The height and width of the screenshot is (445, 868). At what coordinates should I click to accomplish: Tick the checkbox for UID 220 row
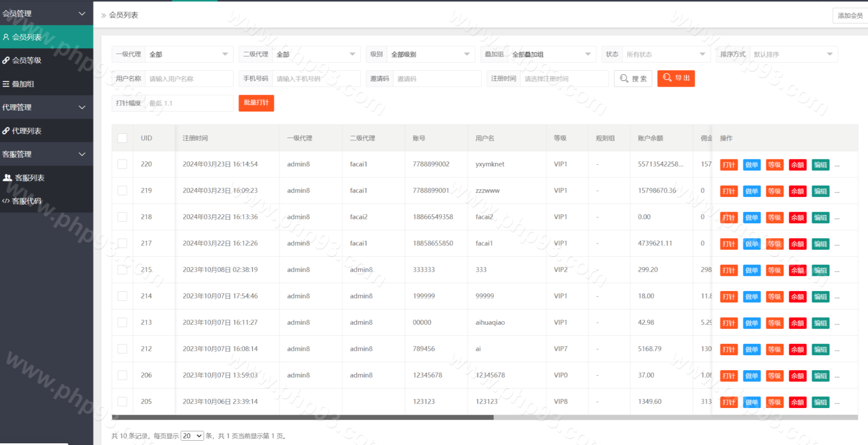click(122, 164)
